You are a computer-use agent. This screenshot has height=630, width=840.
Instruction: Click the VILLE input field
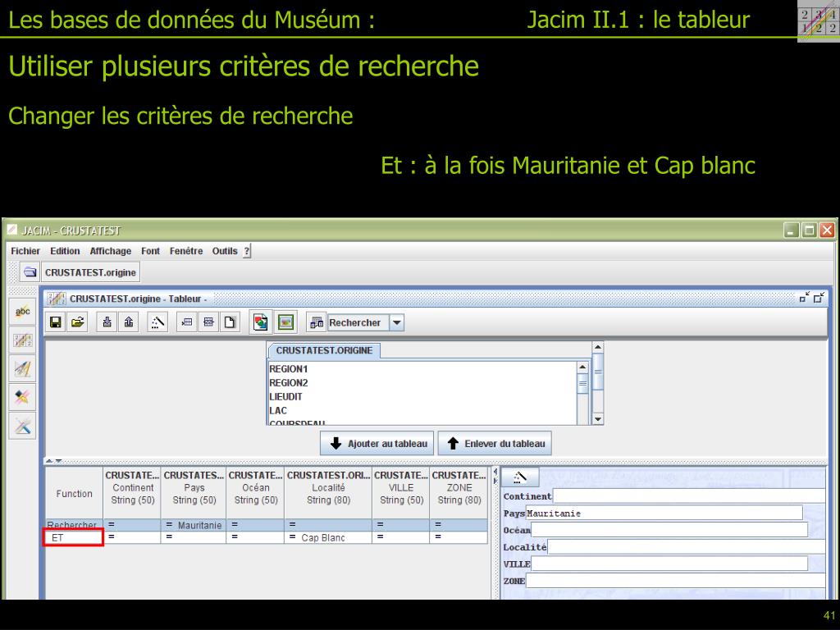click(x=669, y=564)
